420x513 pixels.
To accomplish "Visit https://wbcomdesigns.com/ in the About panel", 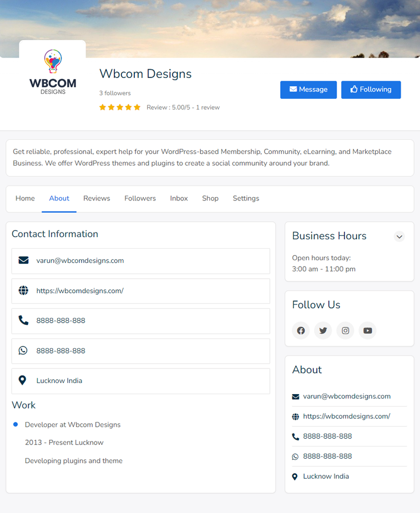I will [x=346, y=416].
